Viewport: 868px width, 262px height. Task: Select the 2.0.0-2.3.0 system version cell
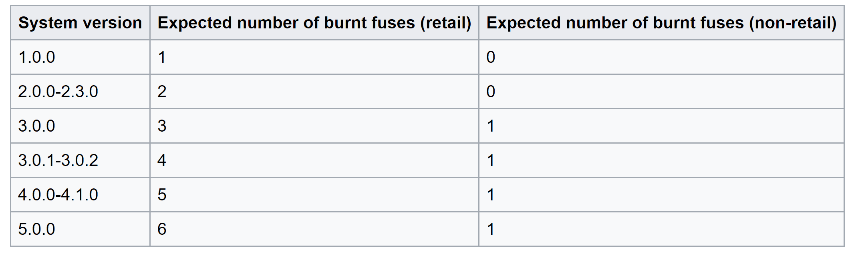coord(80,92)
